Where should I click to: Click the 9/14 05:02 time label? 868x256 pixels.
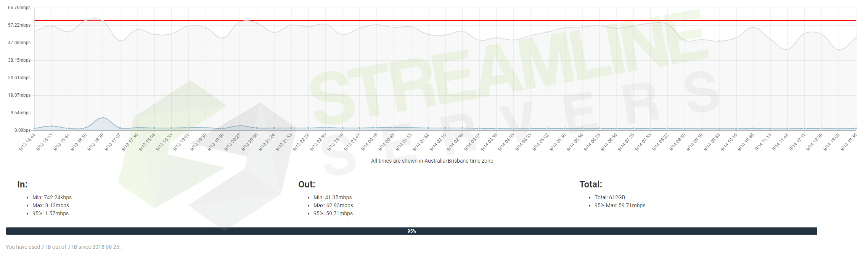click(x=540, y=142)
